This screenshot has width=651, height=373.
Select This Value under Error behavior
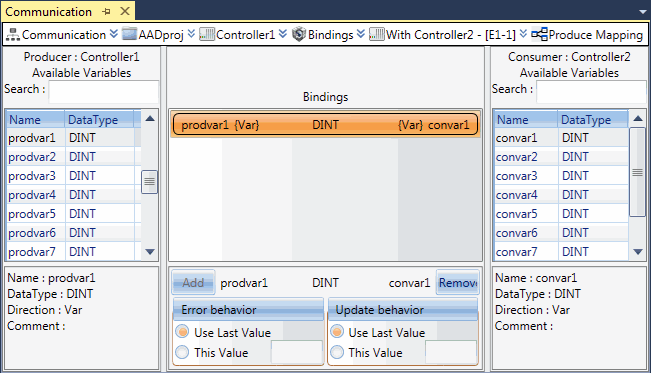182,352
